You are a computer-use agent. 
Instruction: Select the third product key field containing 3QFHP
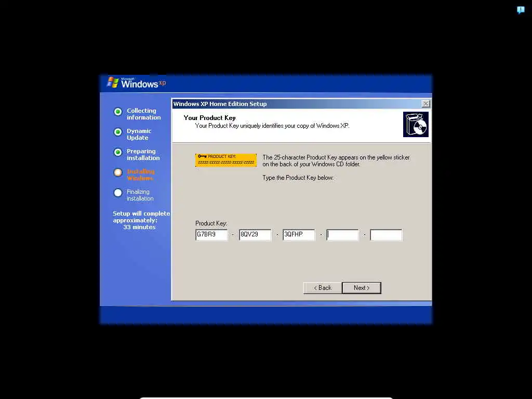click(299, 235)
